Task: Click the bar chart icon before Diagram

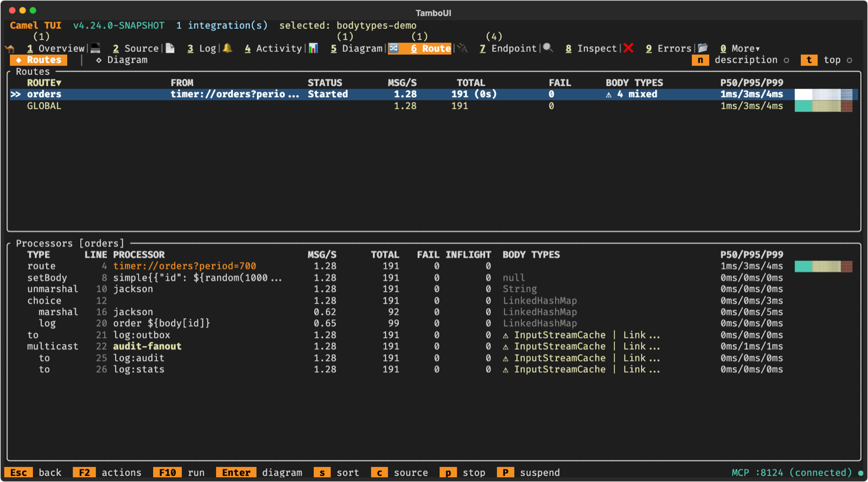Action: tap(313, 48)
